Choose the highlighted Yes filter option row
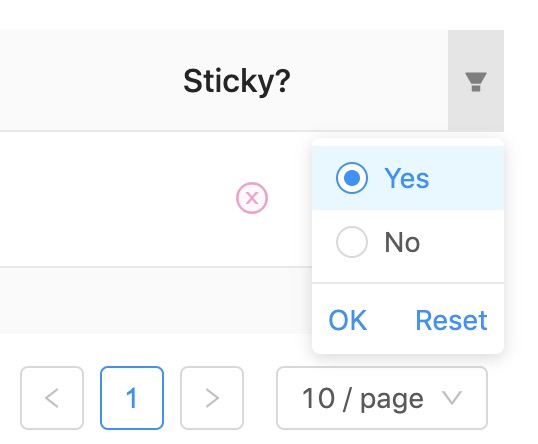This screenshot has height=444, width=538. click(x=408, y=178)
